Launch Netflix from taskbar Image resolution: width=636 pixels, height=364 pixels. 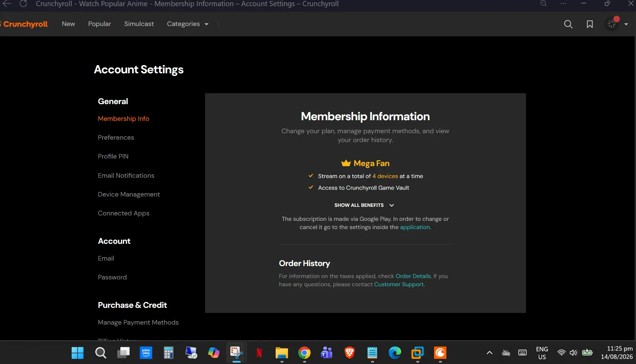(259, 353)
